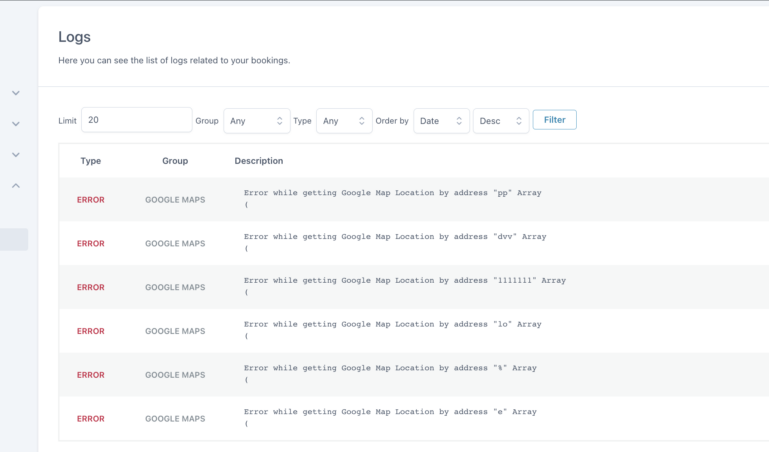The height and width of the screenshot is (452, 769).
Task: Select the log description for address "%"
Action: point(390,368)
